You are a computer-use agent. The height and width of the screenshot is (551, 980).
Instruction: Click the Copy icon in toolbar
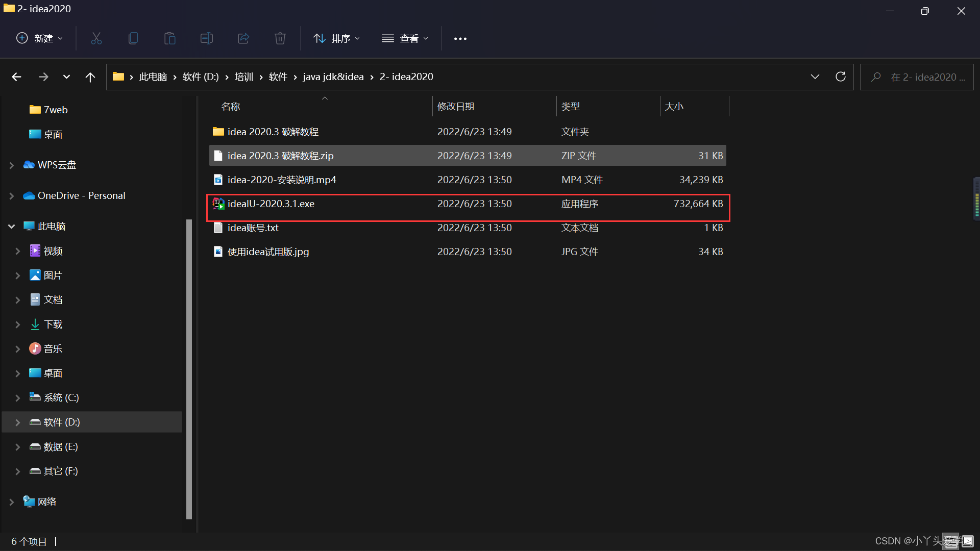pos(133,38)
